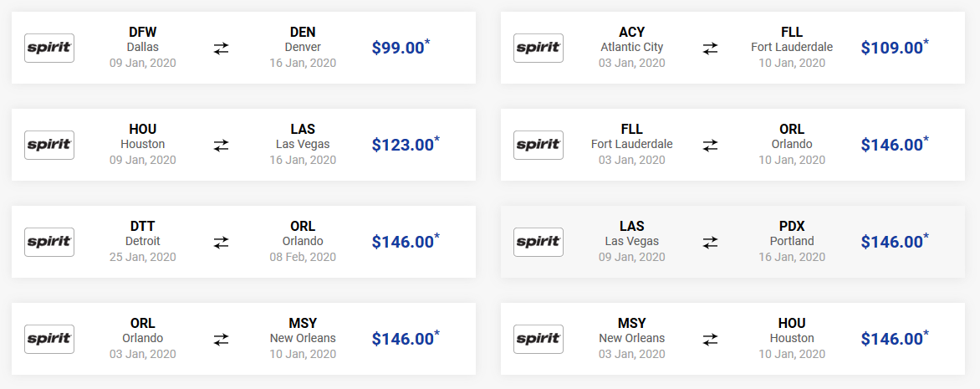Open the Las Vegas to Portland flight card
Viewport: 980px width, 389px height.
(732, 242)
